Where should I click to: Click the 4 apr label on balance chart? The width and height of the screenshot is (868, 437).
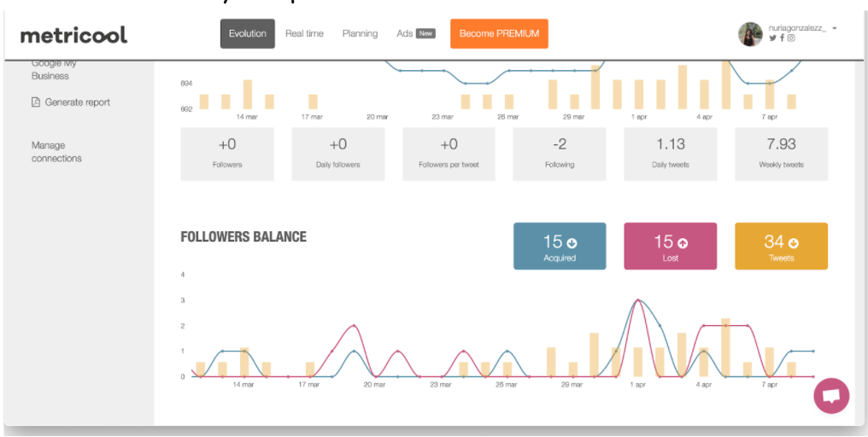click(704, 384)
